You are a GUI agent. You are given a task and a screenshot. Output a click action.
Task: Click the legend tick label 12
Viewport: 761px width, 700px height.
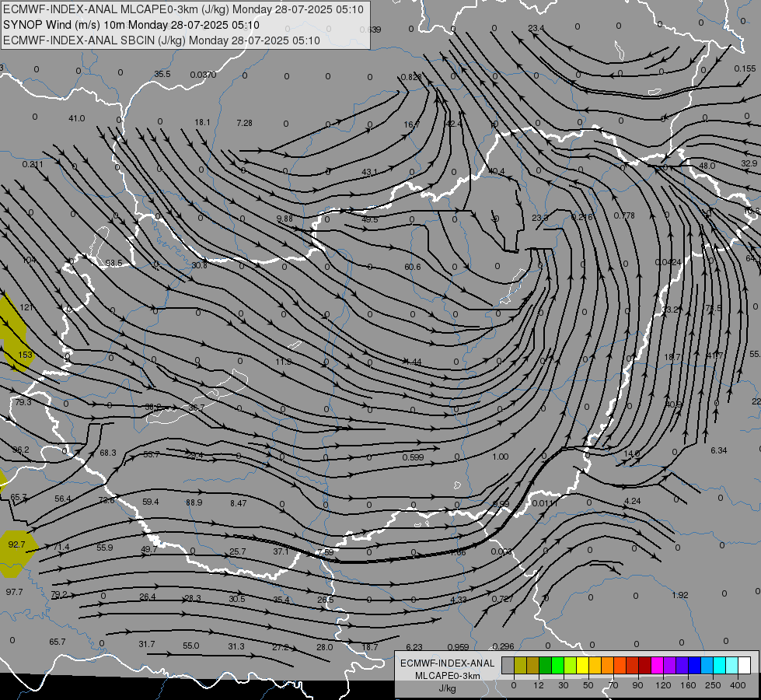[539, 685]
